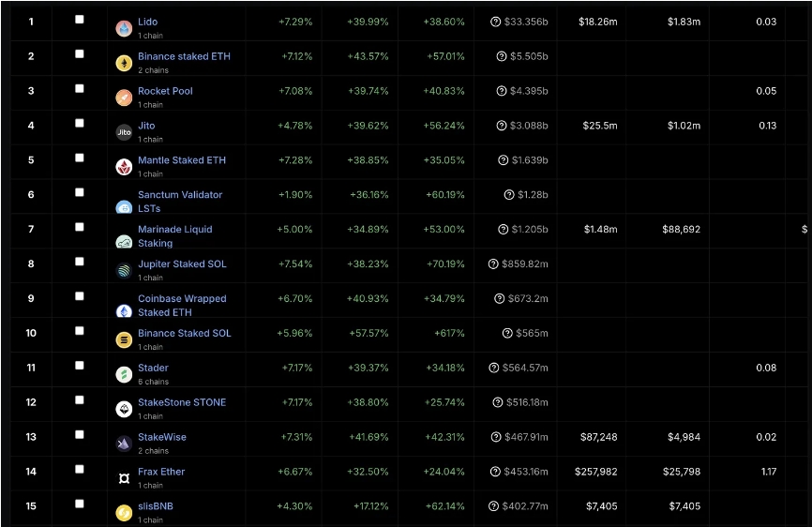Click help icon beside $859.82m TVL
Image resolution: width=812 pixels, height=527 pixels.
pyautogui.click(x=493, y=264)
